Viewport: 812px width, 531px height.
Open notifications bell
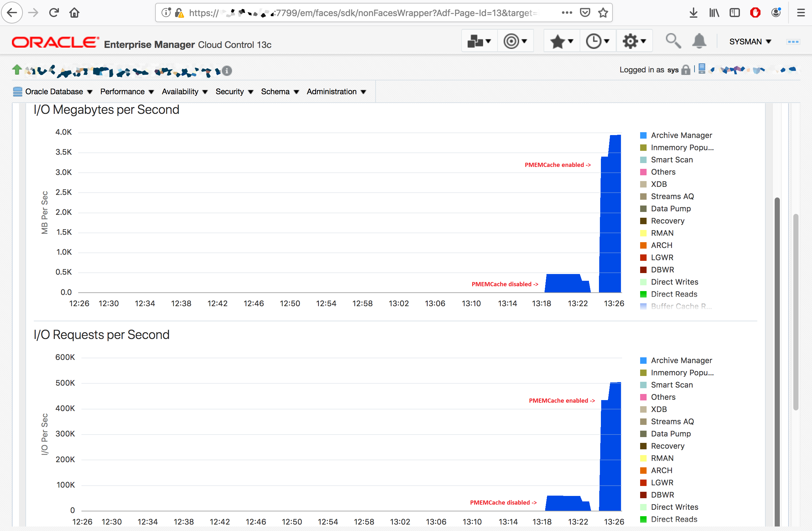click(x=699, y=41)
